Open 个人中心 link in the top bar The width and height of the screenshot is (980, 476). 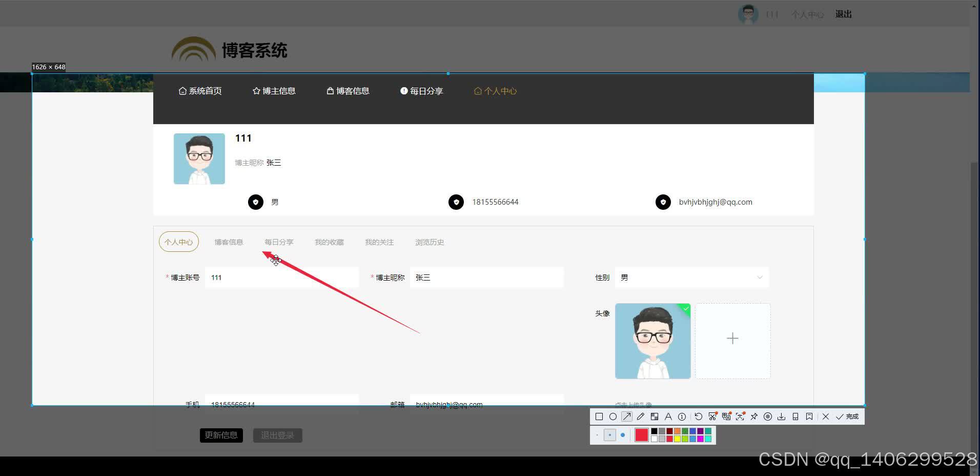point(807,14)
